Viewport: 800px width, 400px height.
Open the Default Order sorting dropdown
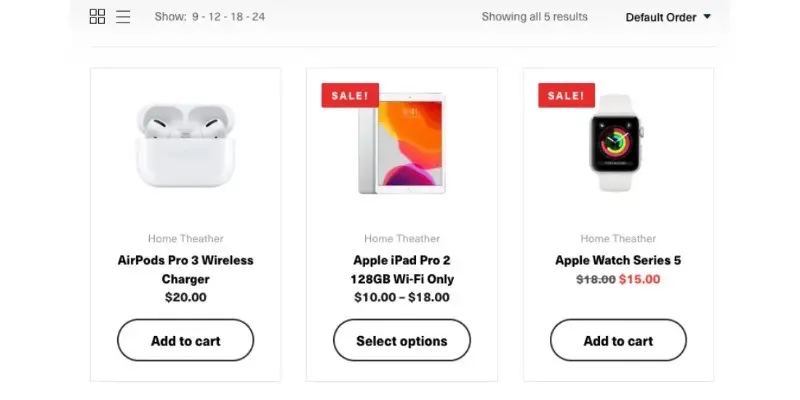click(668, 17)
